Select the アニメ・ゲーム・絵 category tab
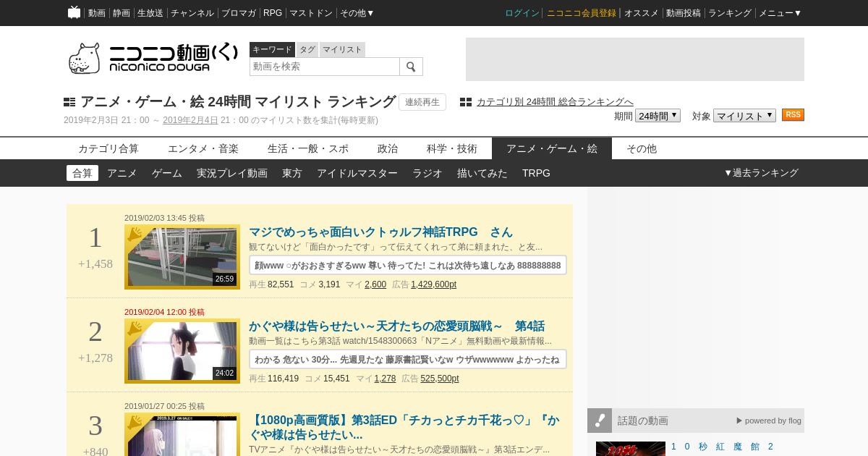This screenshot has width=868, height=456. [552, 148]
